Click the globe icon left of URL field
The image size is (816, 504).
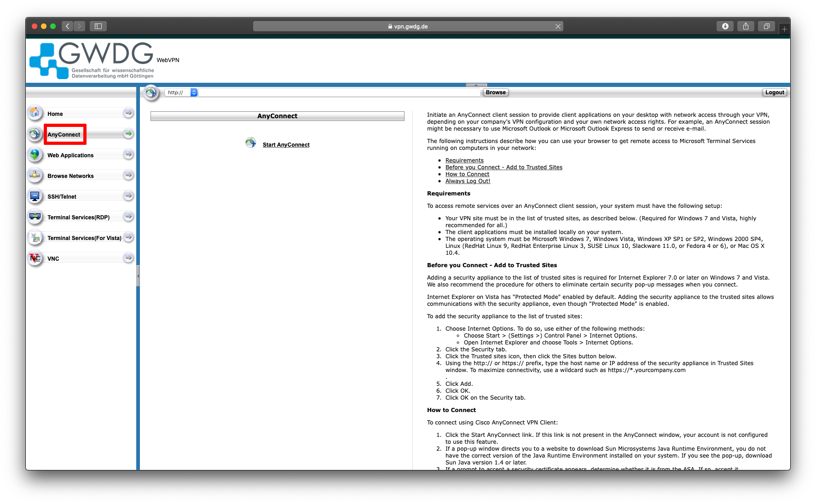(x=151, y=92)
